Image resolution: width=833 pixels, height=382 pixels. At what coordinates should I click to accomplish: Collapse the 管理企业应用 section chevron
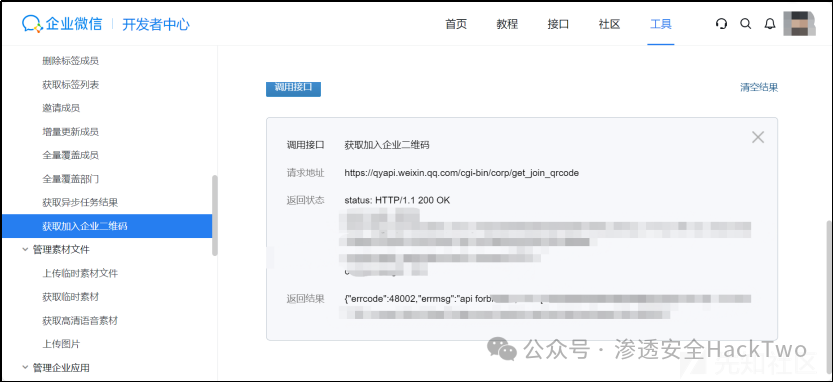[x=25, y=367]
